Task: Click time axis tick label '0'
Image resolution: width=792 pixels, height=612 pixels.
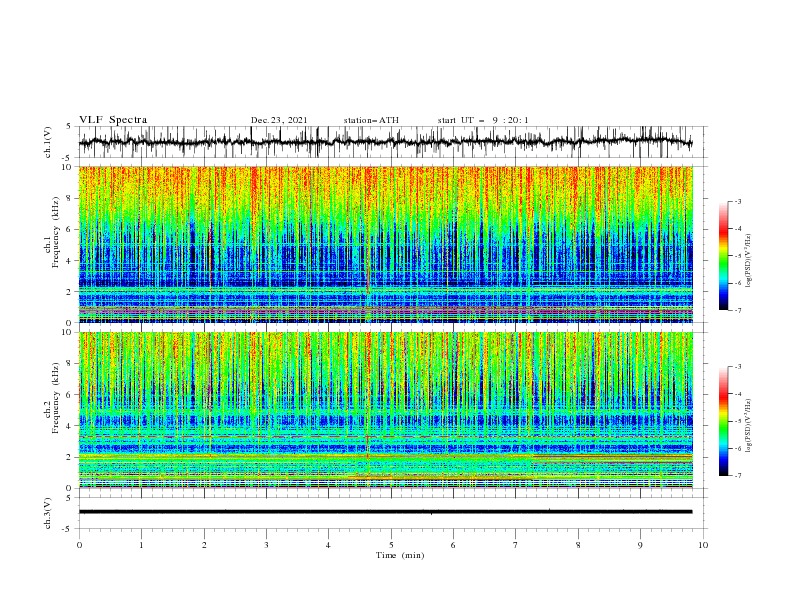Action: click(79, 545)
